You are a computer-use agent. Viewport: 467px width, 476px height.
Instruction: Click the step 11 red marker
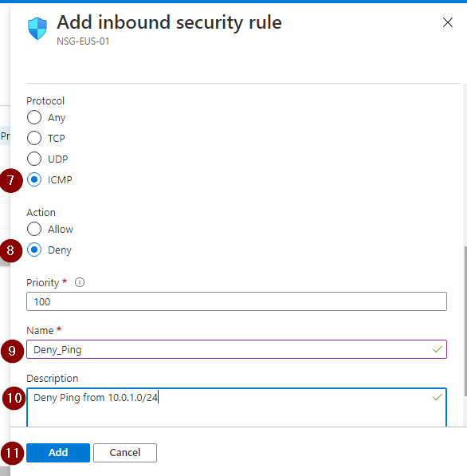tap(13, 453)
